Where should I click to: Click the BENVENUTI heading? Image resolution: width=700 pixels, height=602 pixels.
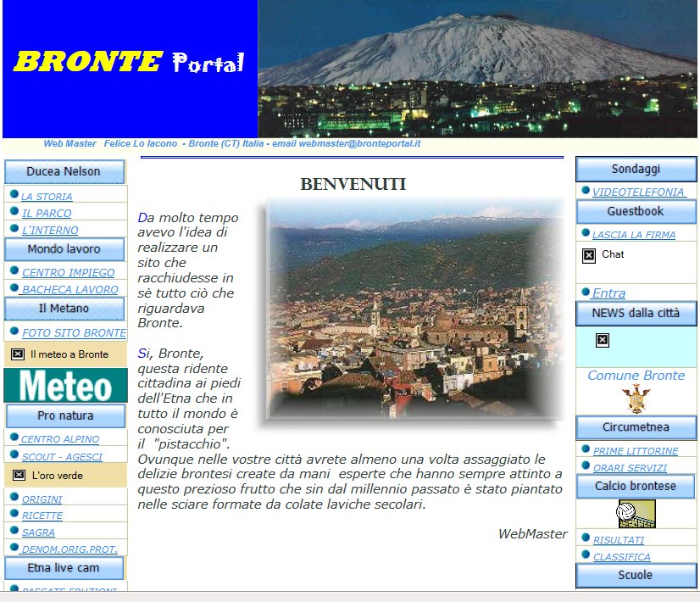(353, 184)
